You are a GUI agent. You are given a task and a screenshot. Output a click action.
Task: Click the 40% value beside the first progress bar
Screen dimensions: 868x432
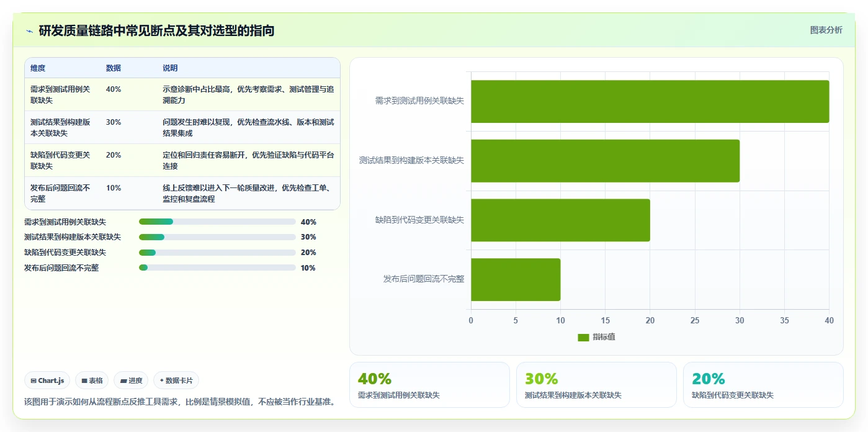coord(308,222)
